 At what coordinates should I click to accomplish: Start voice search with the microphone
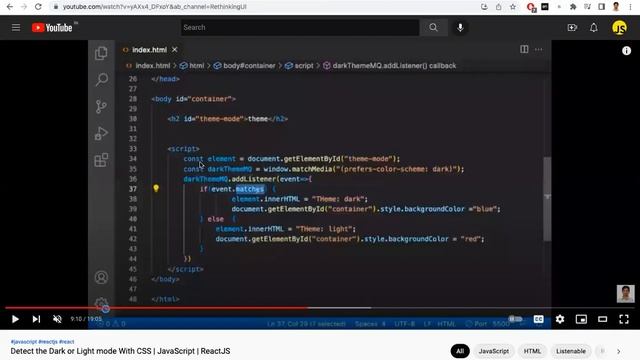point(460,27)
